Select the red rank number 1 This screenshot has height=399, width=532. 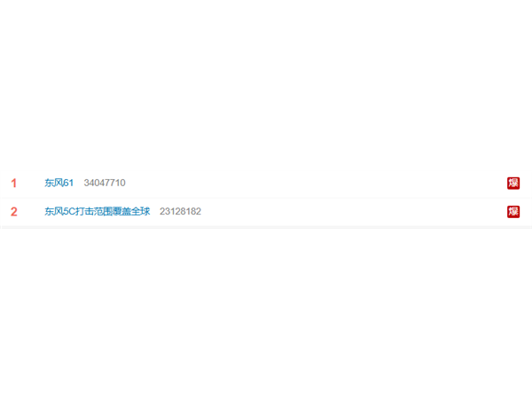pyautogui.click(x=13, y=184)
